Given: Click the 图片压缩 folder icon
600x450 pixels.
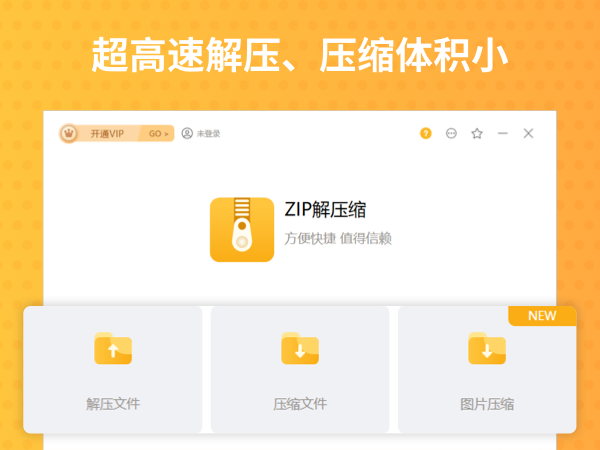Looking at the screenshot, I should 487,348.
